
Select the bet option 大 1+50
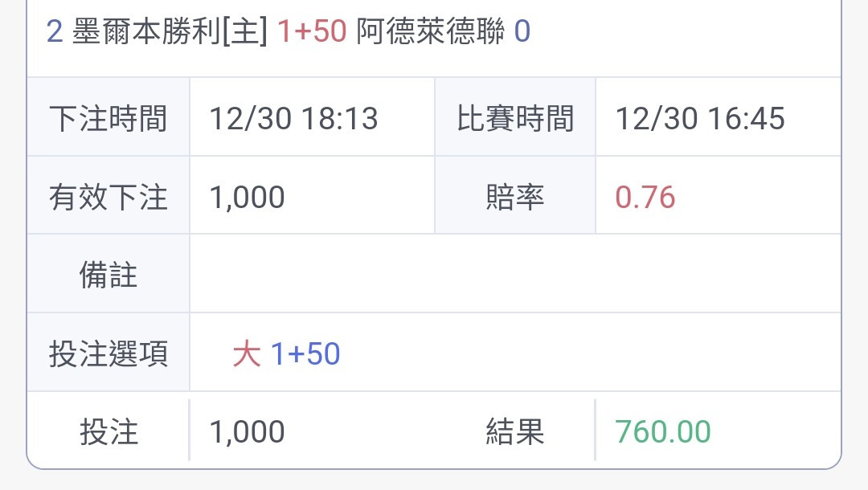[x=286, y=353]
